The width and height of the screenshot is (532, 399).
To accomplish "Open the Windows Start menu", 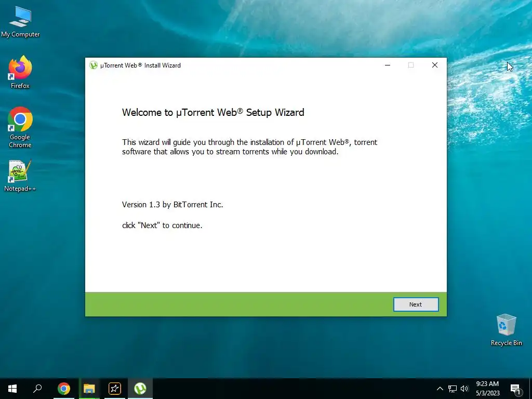I will 12,389.
